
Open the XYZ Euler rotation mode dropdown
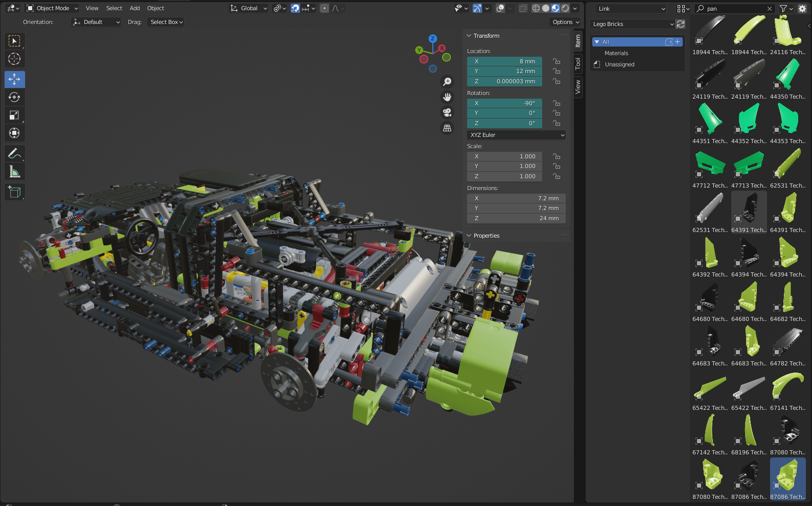coord(516,135)
